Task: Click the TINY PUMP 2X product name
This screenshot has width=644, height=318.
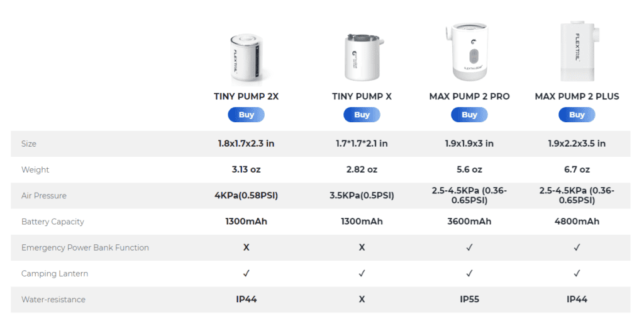Action: [x=246, y=96]
